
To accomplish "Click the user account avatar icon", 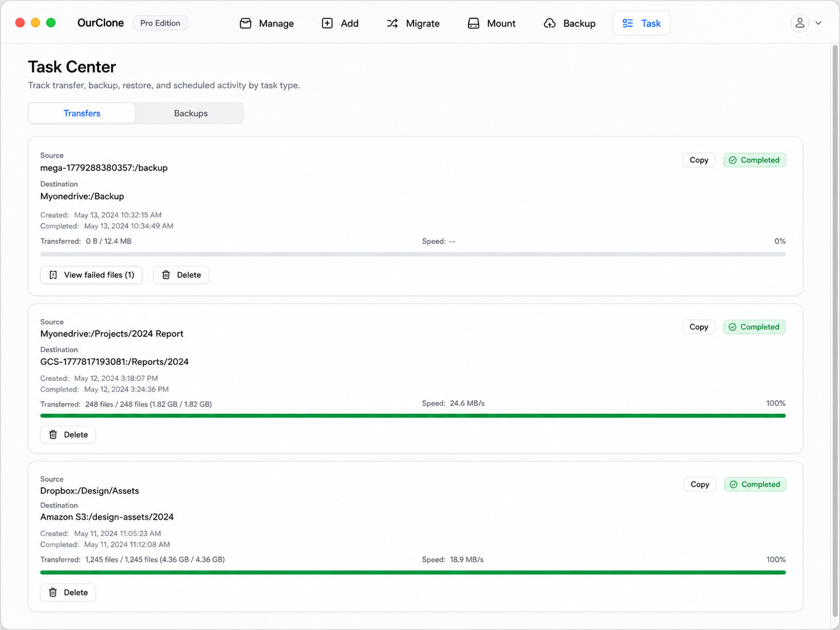I will point(799,23).
